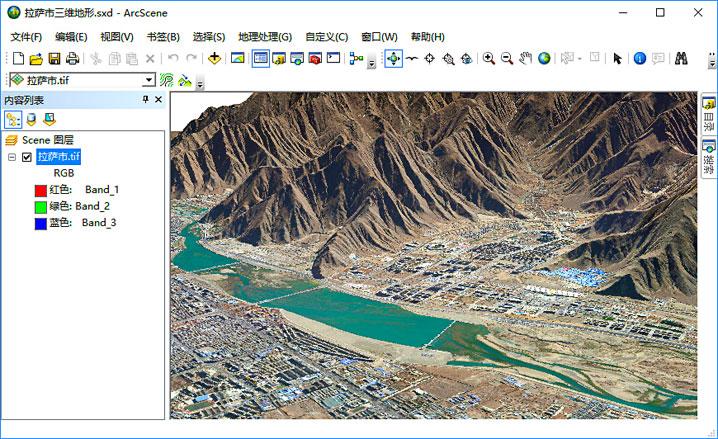Open the main toolbar options arrow
Screen dimensions: 718x439
(x=372, y=63)
